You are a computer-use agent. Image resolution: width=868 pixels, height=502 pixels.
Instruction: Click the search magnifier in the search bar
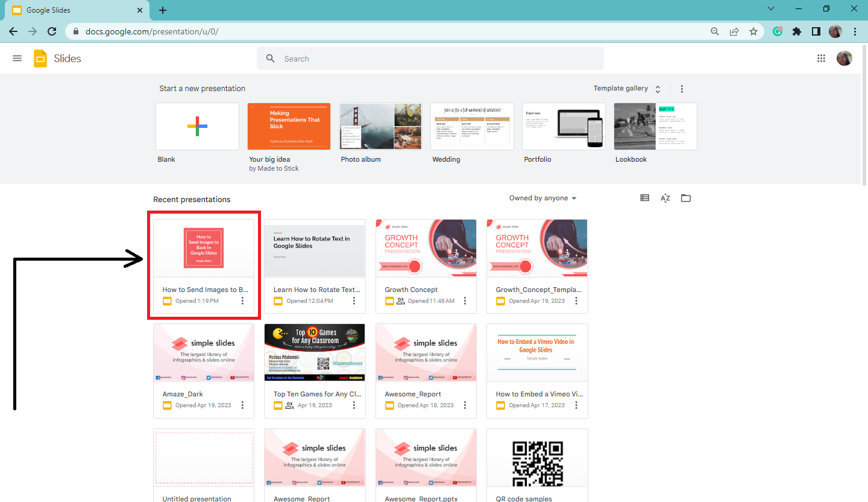pos(270,58)
